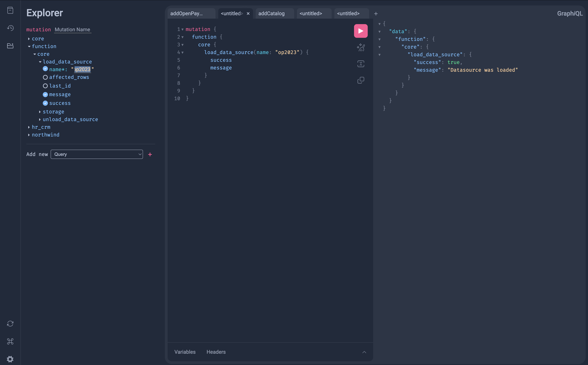
Task: Copy the current query to clipboard
Action: [360, 80]
